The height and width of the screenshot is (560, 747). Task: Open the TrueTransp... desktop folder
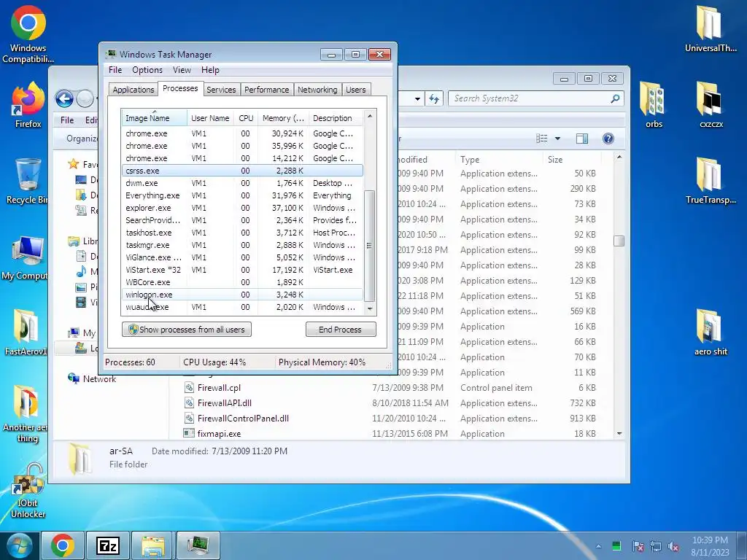pos(711,181)
